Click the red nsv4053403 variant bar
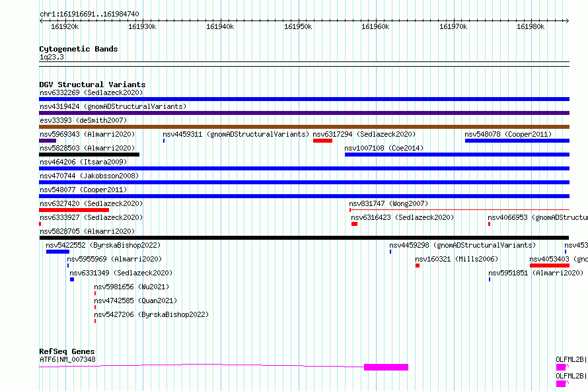Viewport: 588px width, 391px height. click(550, 266)
